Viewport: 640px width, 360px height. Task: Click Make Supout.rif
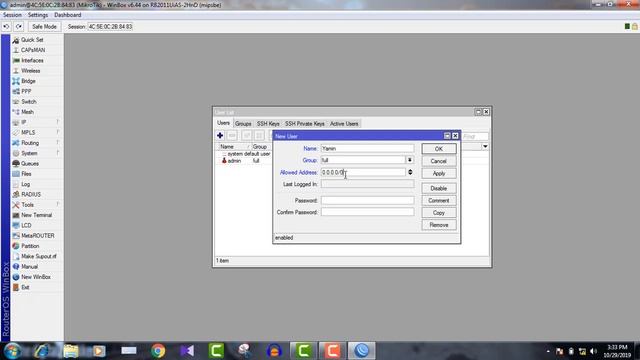[x=39, y=256]
